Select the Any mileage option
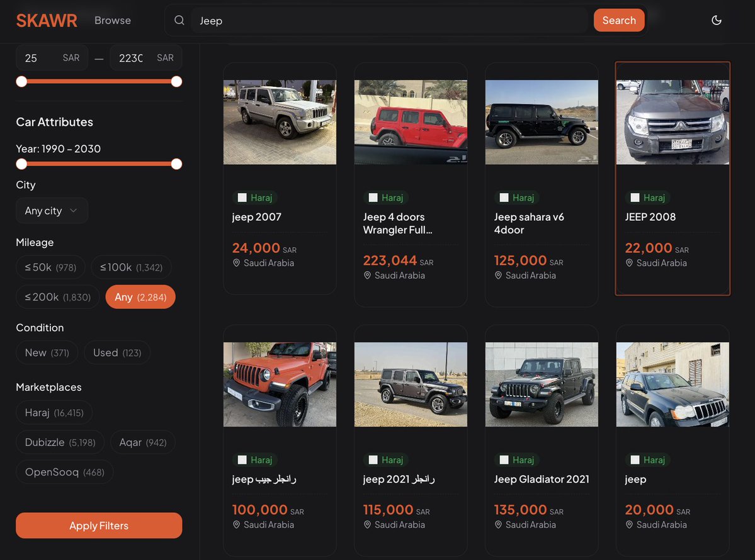This screenshot has height=560, width=755. click(140, 298)
